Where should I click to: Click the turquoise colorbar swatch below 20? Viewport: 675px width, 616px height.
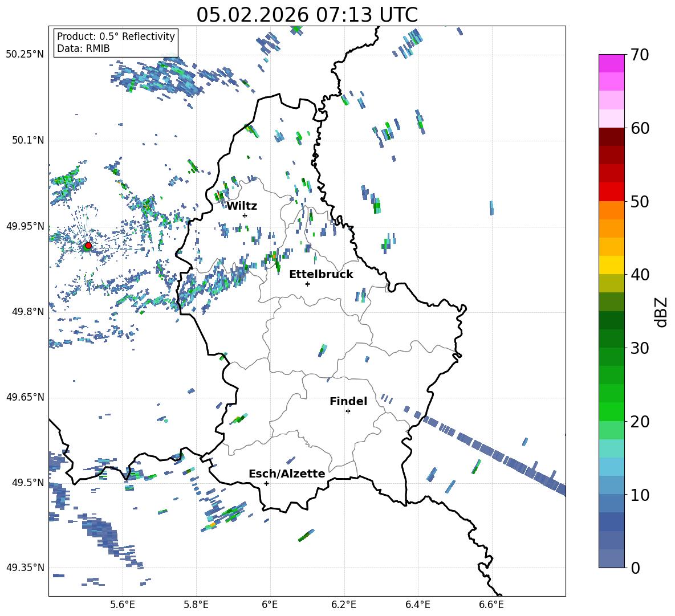[x=611, y=448]
